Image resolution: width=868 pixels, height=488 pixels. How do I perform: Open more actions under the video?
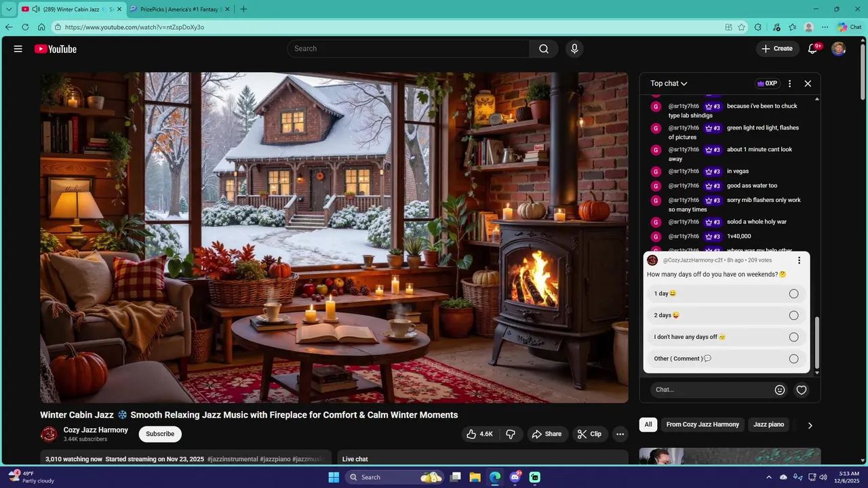(620, 434)
